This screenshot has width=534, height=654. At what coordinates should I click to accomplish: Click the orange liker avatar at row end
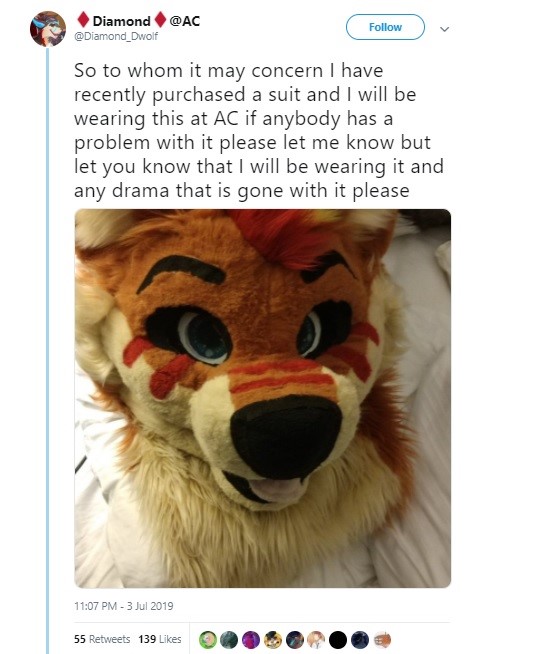click(x=381, y=639)
